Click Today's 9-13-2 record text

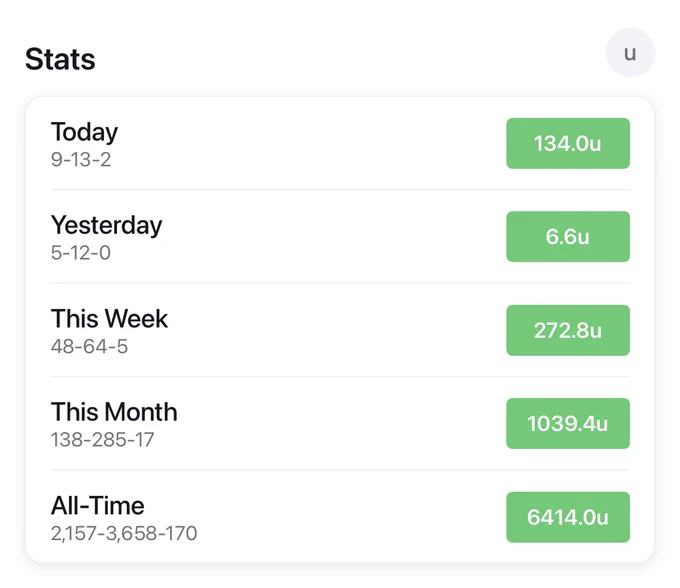(x=81, y=160)
